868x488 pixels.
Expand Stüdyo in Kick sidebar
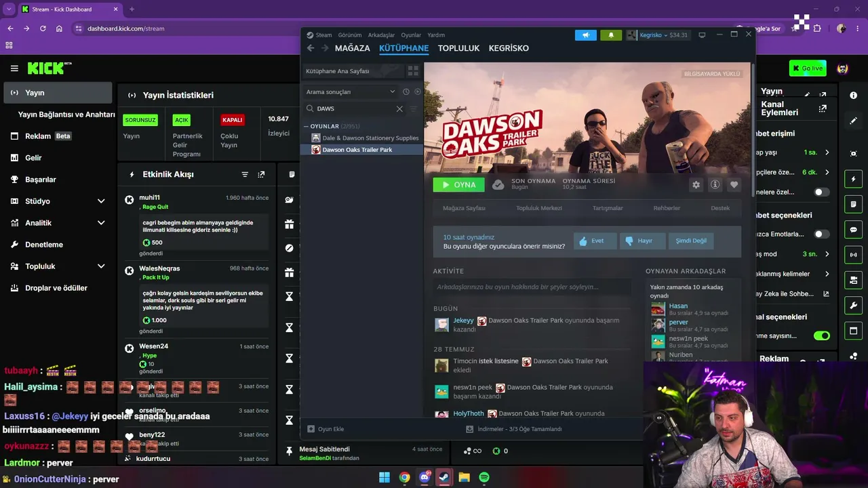101,201
